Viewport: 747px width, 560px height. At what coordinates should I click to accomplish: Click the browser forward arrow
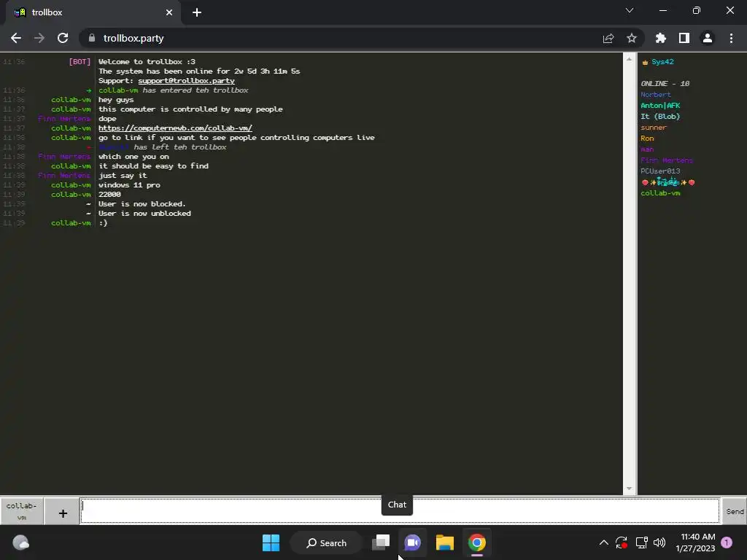tap(39, 38)
